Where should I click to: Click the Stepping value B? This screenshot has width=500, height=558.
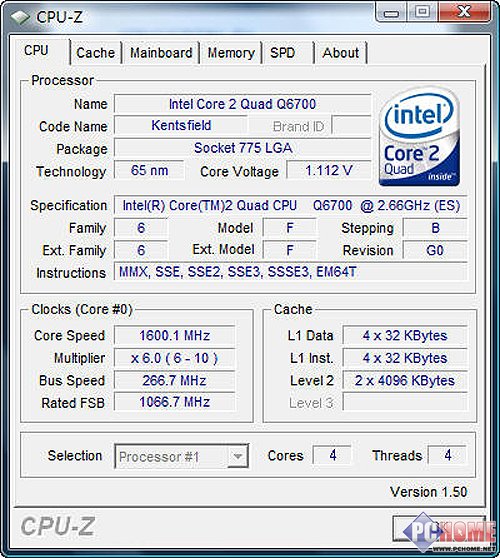(x=435, y=228)
